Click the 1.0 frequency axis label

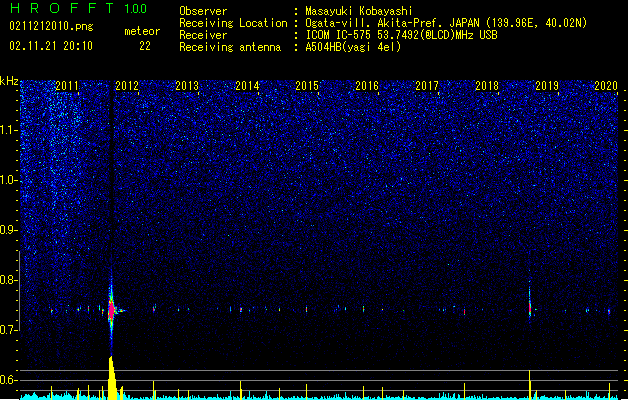tap(9, 181)
